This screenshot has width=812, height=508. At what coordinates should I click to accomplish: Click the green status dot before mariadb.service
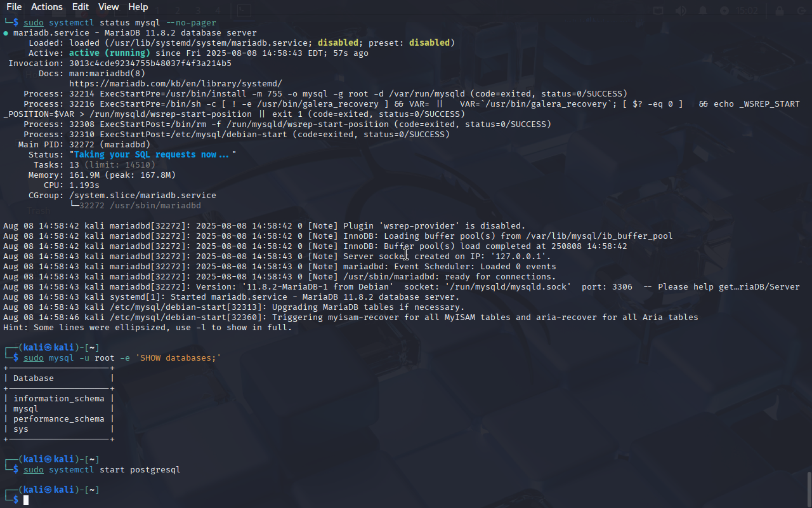(x=6, y=33)
